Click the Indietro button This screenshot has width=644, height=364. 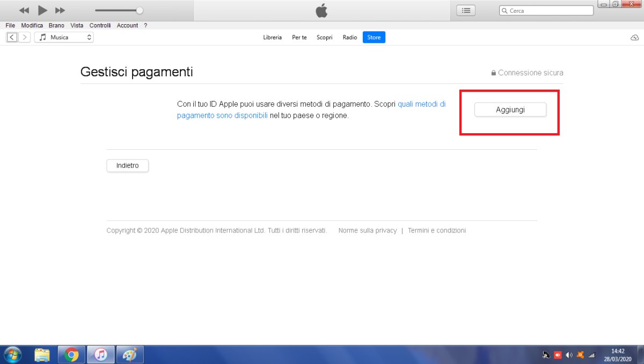[128, 165]
